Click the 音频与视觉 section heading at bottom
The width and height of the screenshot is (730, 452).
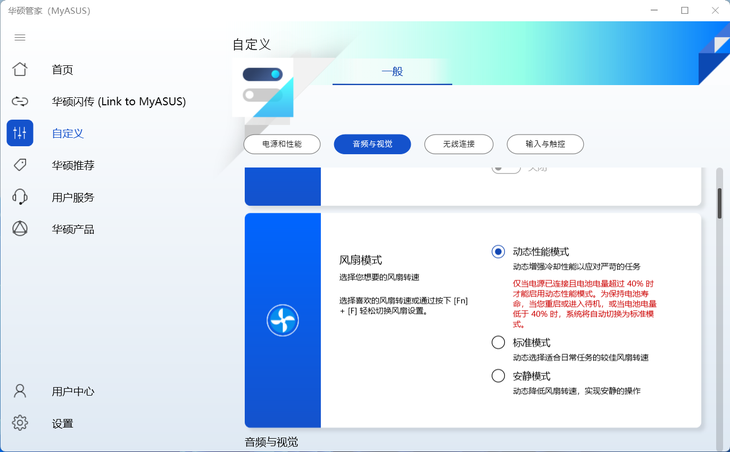pyautogui.click(x=271, y=442)
